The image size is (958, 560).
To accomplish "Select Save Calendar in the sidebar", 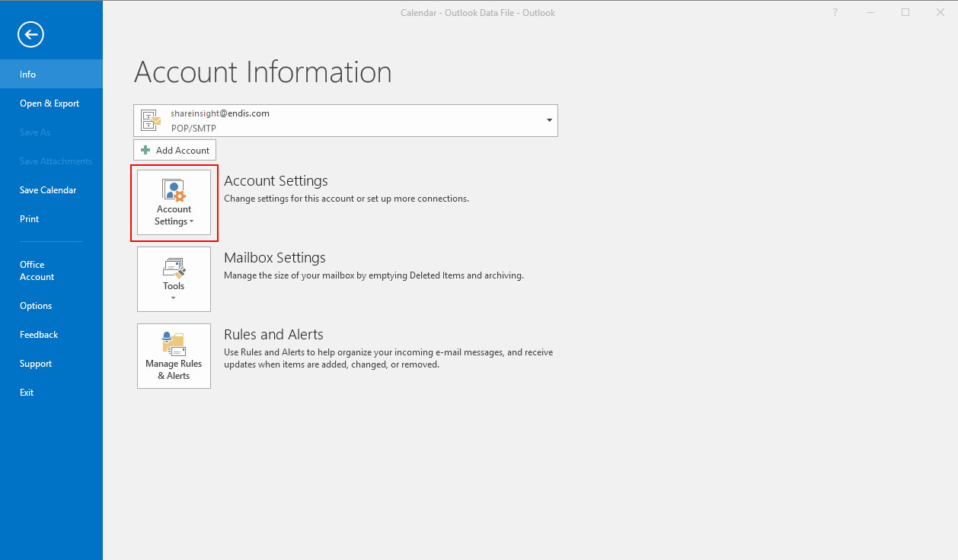I will tap(47, 189).
